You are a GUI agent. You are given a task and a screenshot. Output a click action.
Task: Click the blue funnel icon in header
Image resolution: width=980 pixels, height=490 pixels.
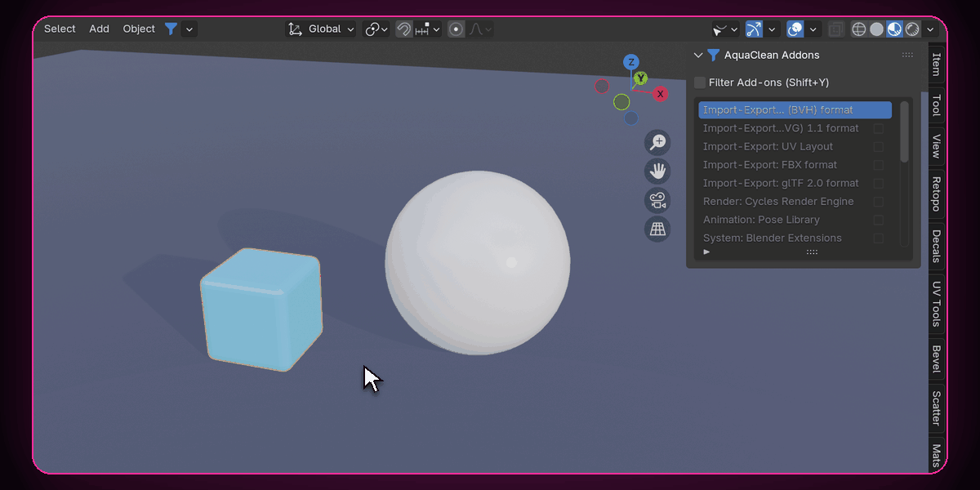click(171, 29)
